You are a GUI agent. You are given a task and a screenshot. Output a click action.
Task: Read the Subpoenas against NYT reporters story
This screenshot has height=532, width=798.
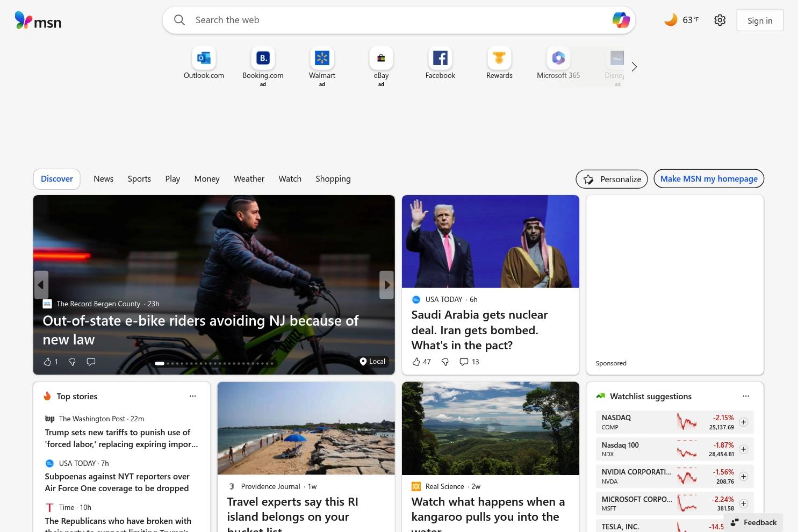point(117,483)
